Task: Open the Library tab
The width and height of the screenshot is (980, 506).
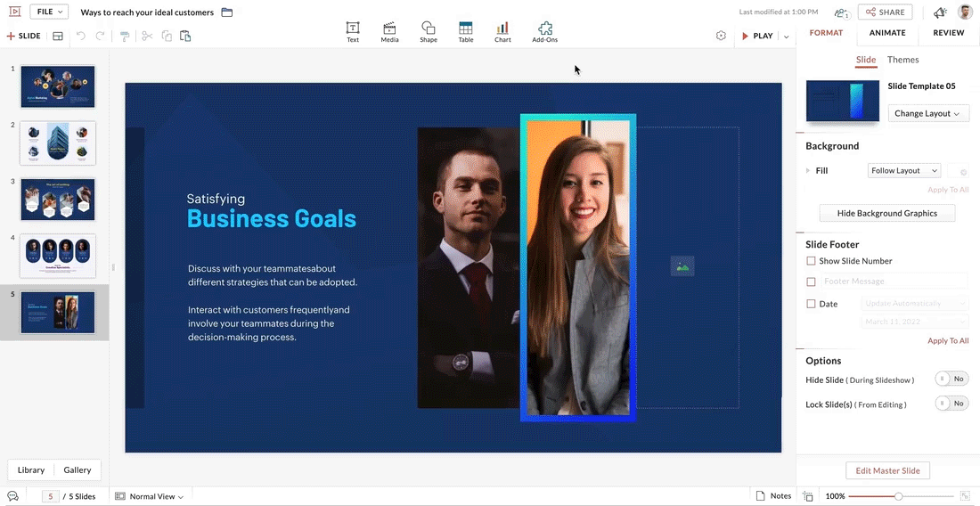Action: click(x=31, y=470)
